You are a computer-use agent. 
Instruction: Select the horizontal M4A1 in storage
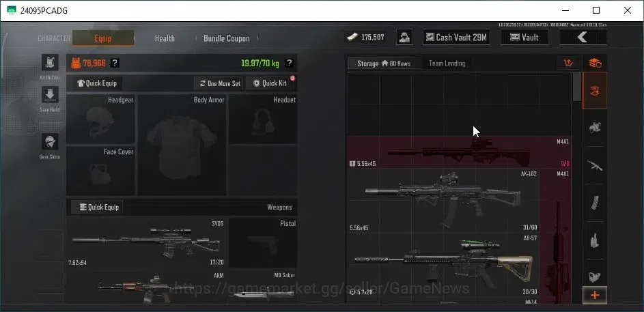[x=459, y=152]
